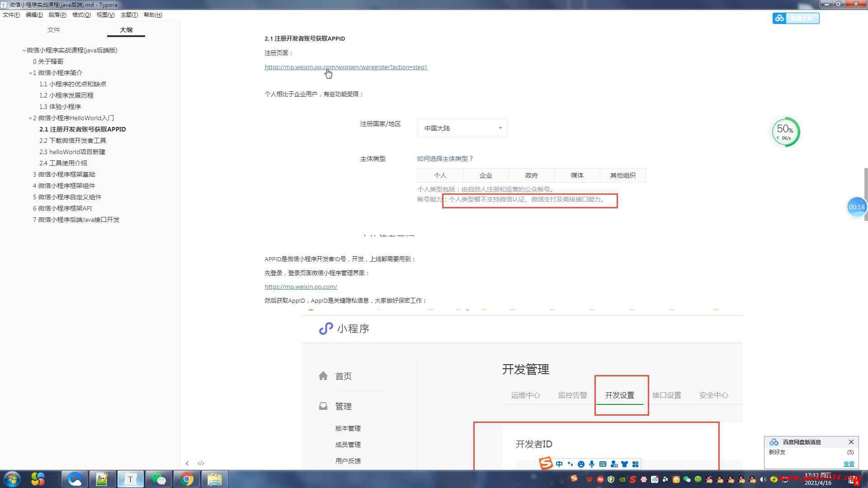The width and height of the screenshot is (868, 488).
Task: Open the https://mp.weixin.qq.com/ link
Action: pyautogui.click(x=301, y=286)
